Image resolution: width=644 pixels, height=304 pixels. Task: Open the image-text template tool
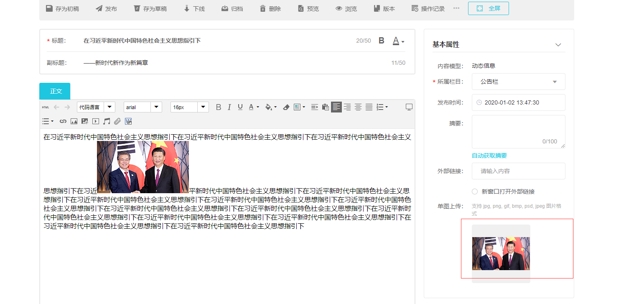[x=128, y=121]
